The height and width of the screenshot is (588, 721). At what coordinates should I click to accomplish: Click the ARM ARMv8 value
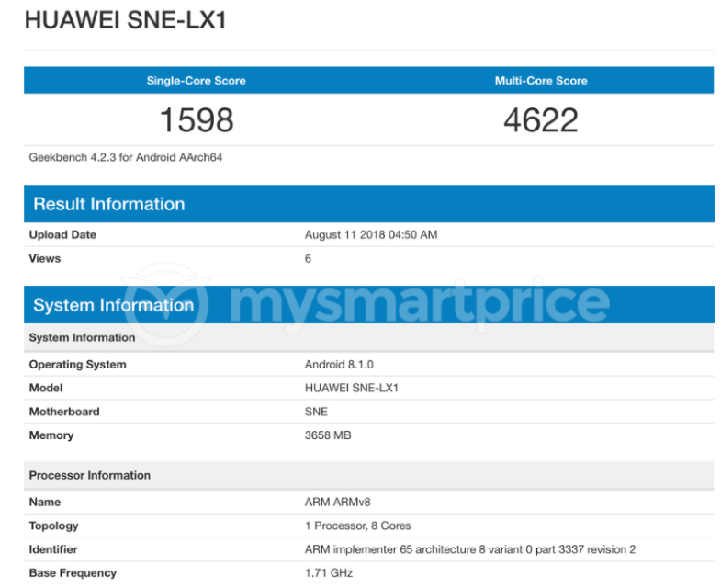pos(337,502)
